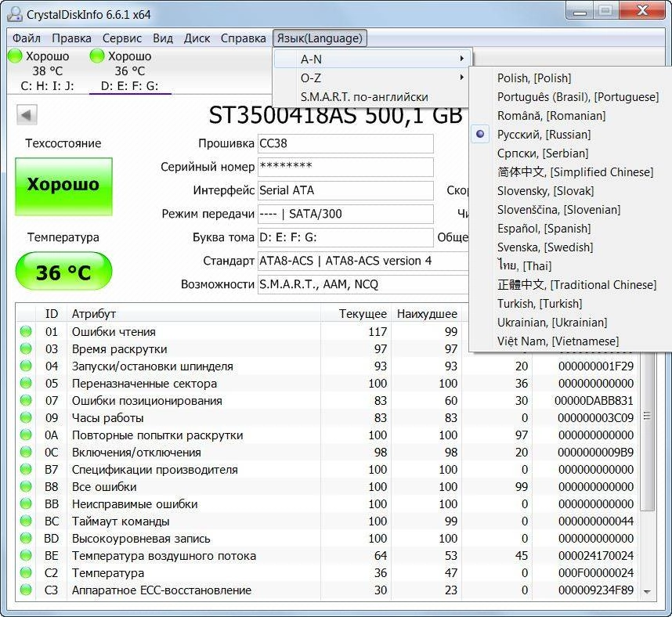This screenshot has width=672, height=617.
Task: Click green status icon for disk C: H: I: J:
Action: 15,56
